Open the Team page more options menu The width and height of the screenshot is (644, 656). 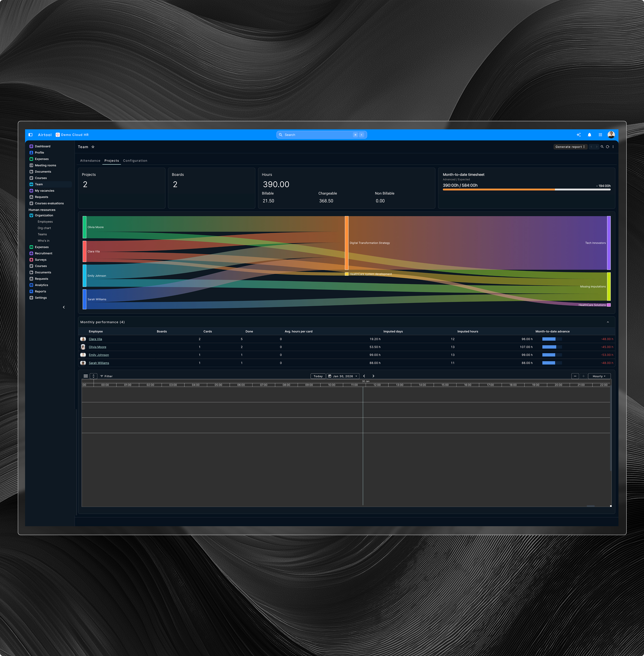613,147
